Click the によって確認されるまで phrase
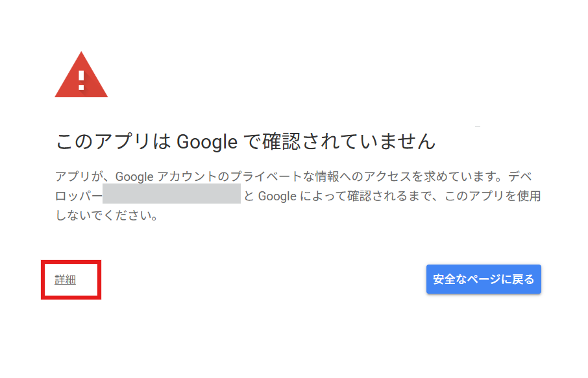The image size is (588, 378). point(369,196)
